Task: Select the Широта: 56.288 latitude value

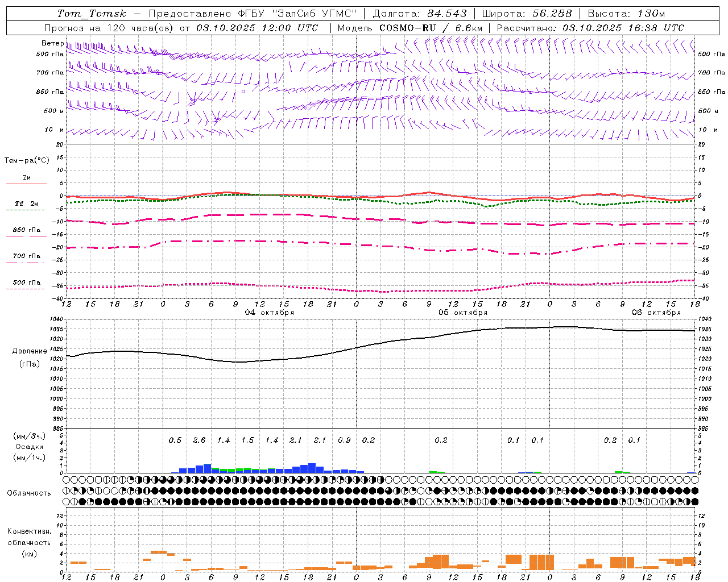Action: pyautogui.click(x=527, y=14)
